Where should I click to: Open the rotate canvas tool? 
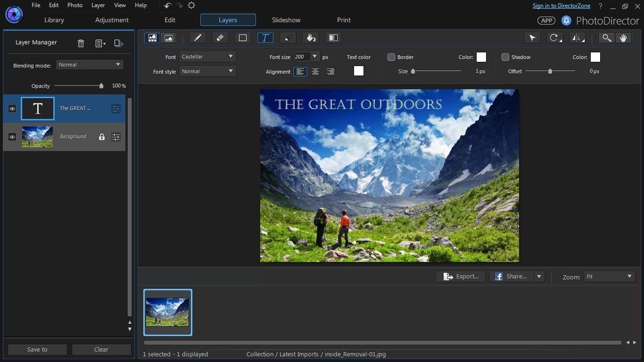(x=554, y=38)
